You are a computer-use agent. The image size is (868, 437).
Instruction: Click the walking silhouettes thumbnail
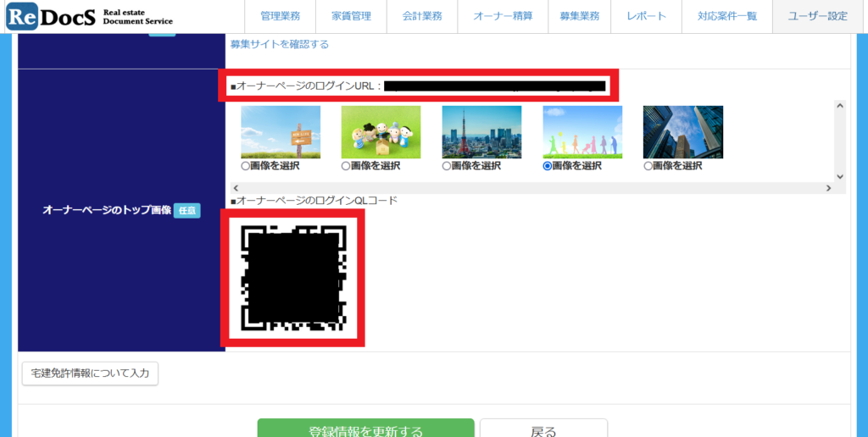[x=582, y=132]
